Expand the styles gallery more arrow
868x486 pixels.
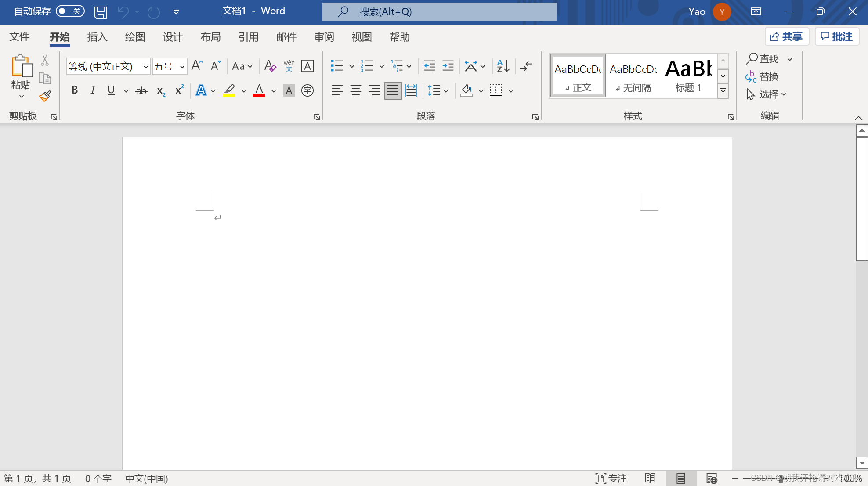coord(723,91)
